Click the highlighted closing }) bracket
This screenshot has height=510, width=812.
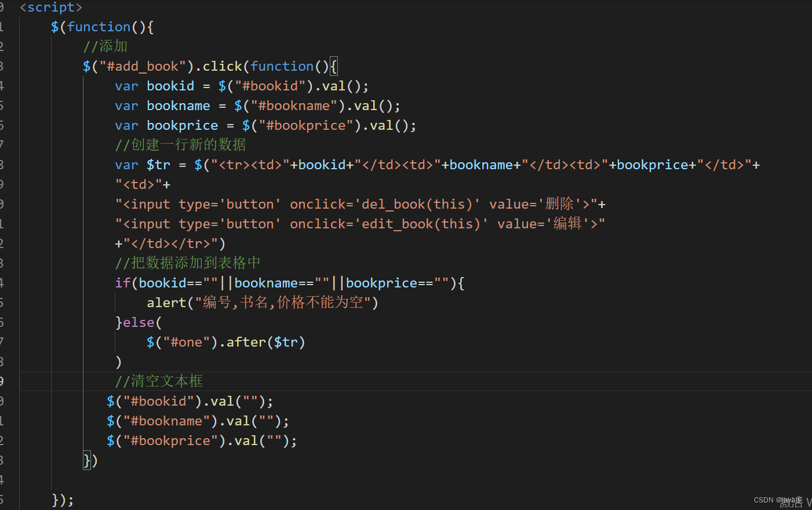(x=90, y=460)
